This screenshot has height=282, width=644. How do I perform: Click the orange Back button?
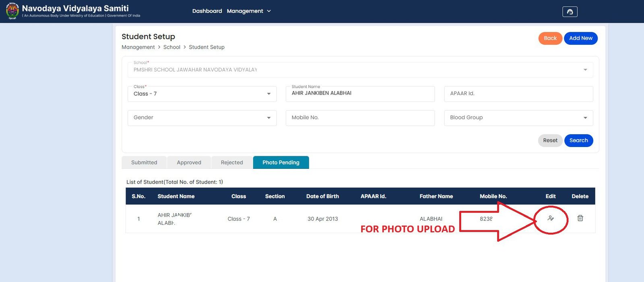tap(550, 38)
